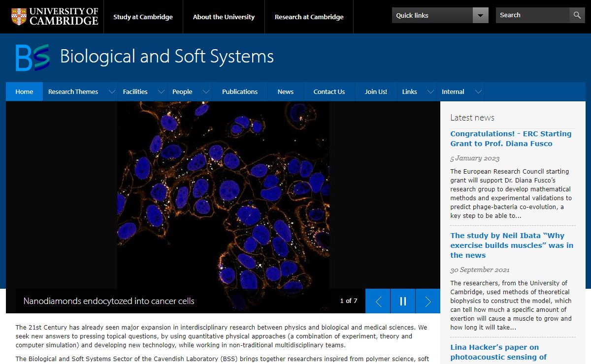Screen dimensions: 591x364
Task: Click the Join Us! menu item
Action: tap(376, 91)
